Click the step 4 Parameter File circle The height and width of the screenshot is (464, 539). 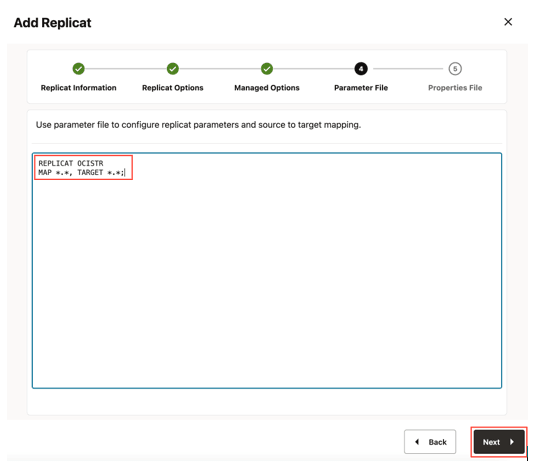pyautogui.click(x=361, y=69)
